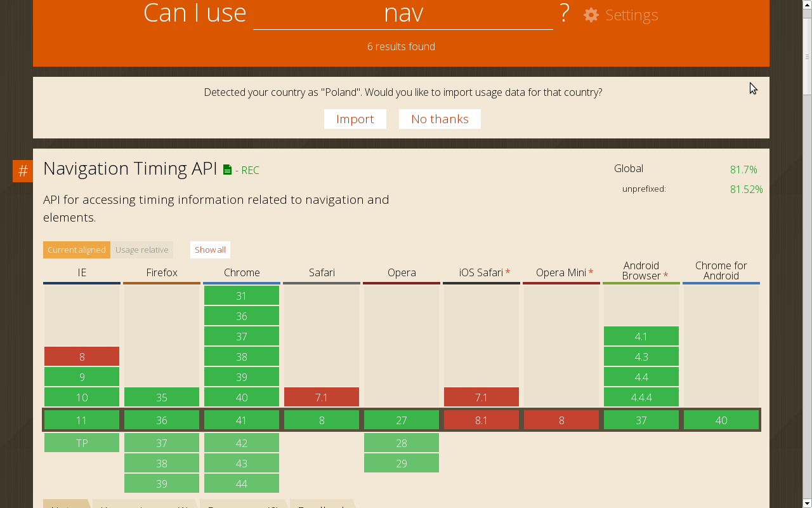Click the Chrome for Android 40 cell

pyautogui.click(x=721, y=420)
